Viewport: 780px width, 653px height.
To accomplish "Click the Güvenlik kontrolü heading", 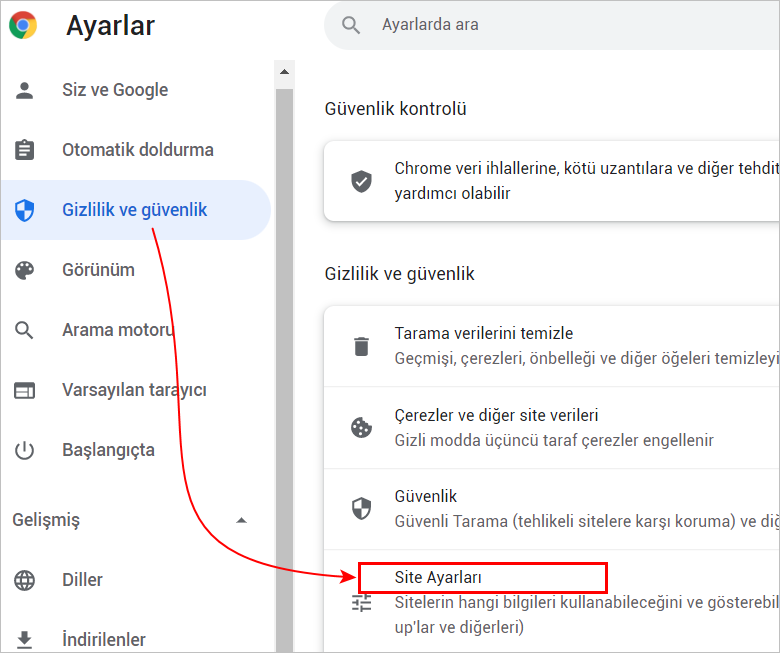I will click(x=395, y=109).
